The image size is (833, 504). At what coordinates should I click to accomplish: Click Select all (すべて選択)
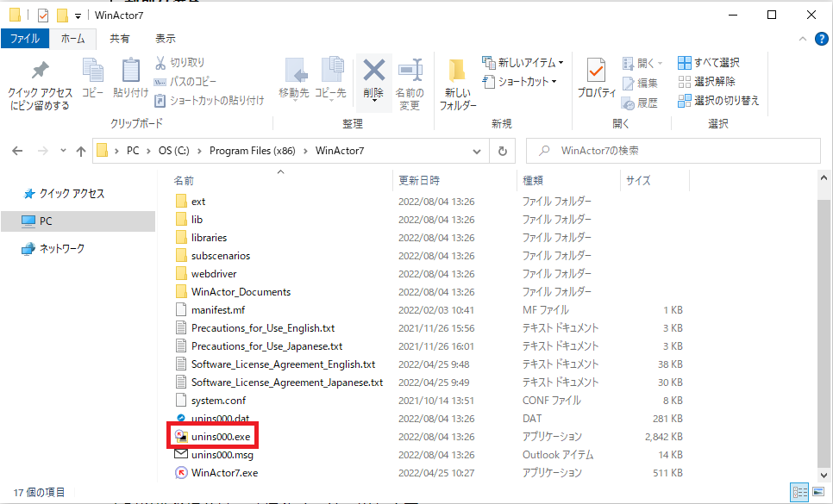click(709, 63)
